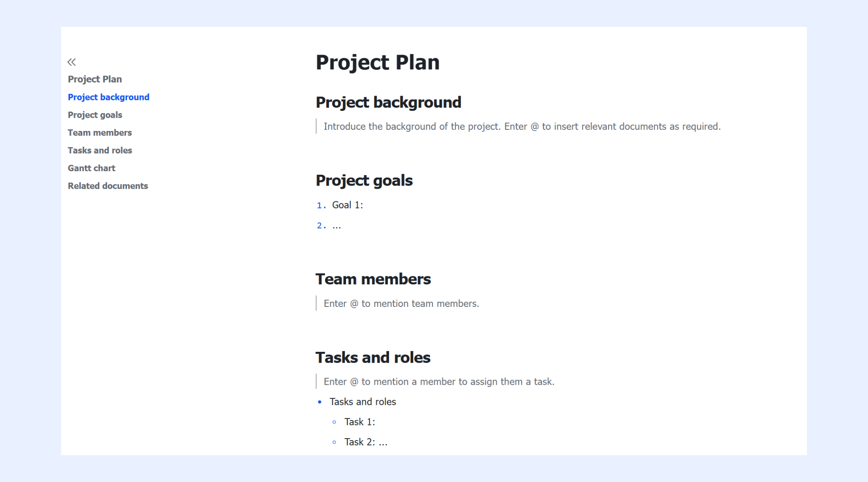Click the mention team members quote text
868x482 pixels.
(x=401, y=304)
